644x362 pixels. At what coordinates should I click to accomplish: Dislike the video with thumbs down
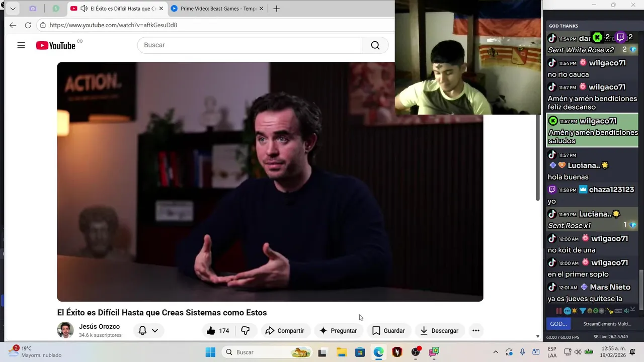pyautogui.click(x=245, y=330)
